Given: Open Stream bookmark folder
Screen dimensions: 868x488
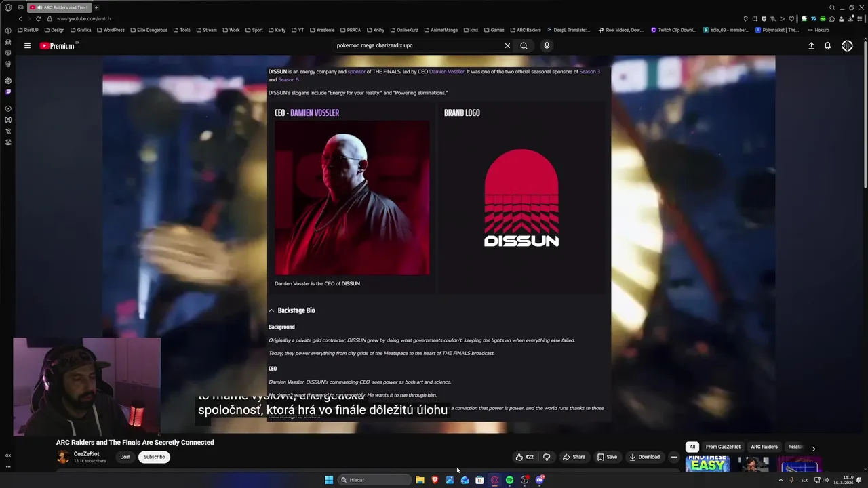Looking at the screenshot, I should (206, 30).
